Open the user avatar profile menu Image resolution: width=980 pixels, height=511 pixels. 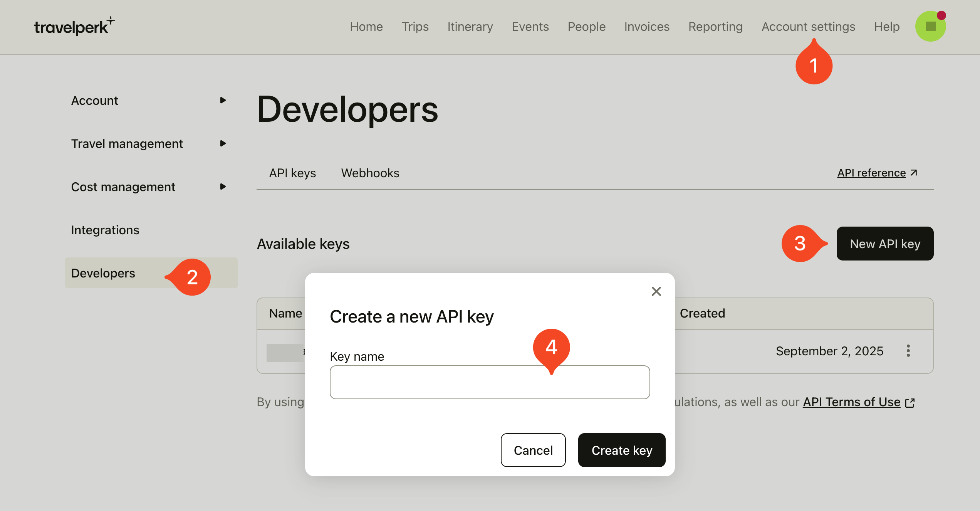(x=930, y=26)
